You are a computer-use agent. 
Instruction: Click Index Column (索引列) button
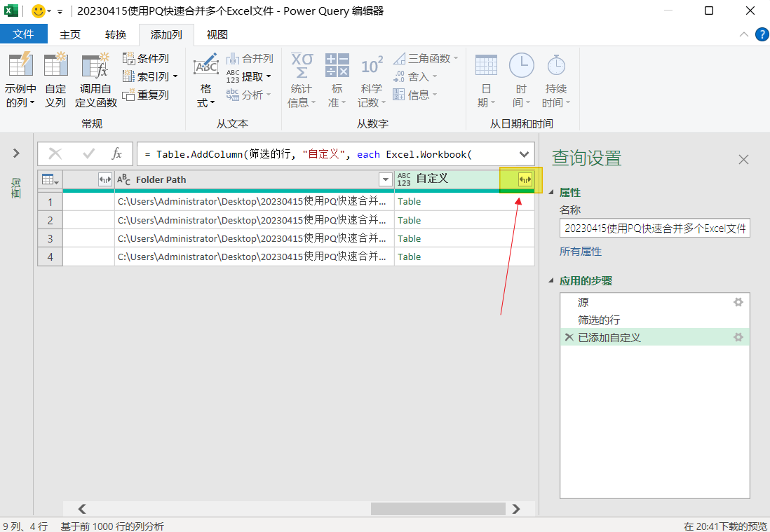[x=150, y=76]
